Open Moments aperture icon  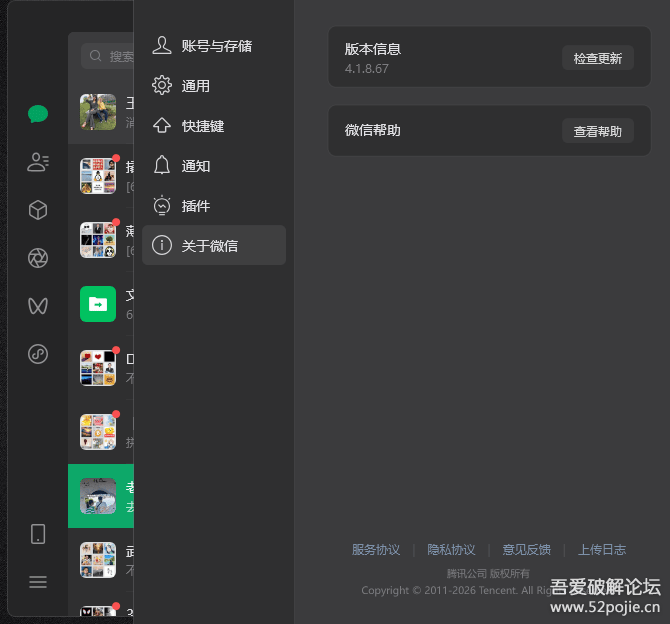pyautogui.click(x=38, y=258)
